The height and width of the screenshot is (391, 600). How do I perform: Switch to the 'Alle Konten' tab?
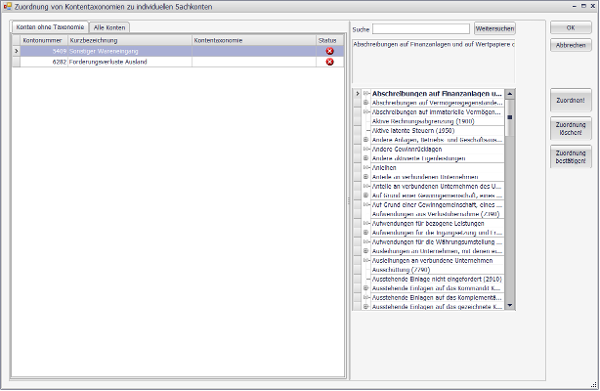tap(109, 28)
